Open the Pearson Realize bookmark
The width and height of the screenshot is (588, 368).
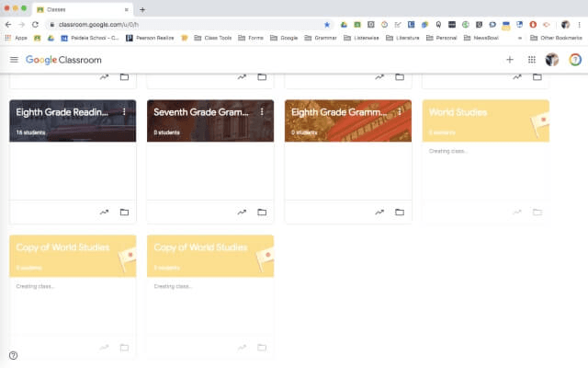click(150, 38)
